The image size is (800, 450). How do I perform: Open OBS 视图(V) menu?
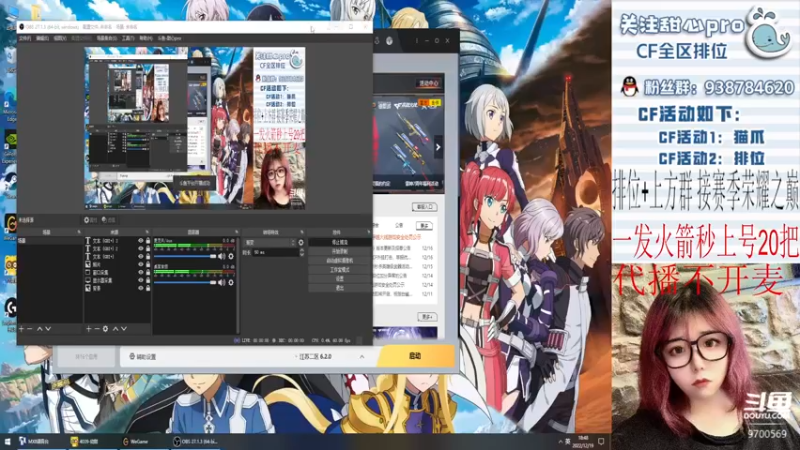[x=60, y=38]
